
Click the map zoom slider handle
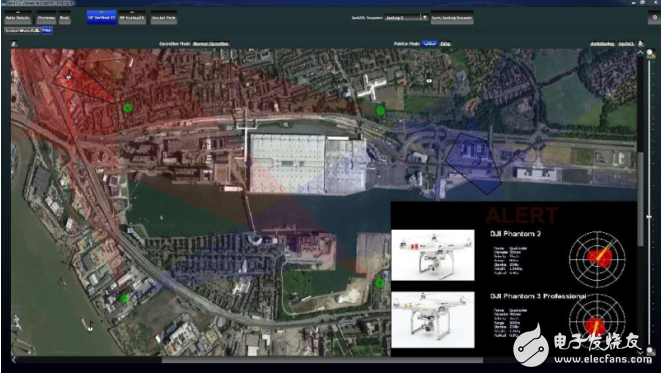649,217
